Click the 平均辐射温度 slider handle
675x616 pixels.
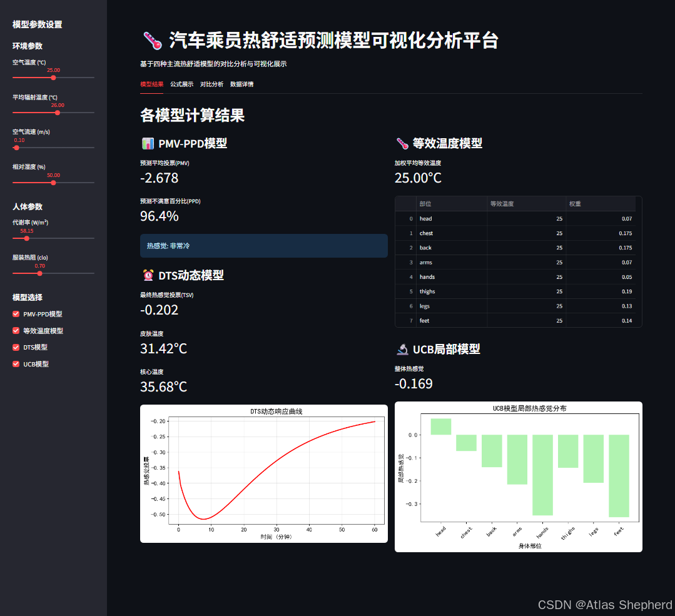58,113
